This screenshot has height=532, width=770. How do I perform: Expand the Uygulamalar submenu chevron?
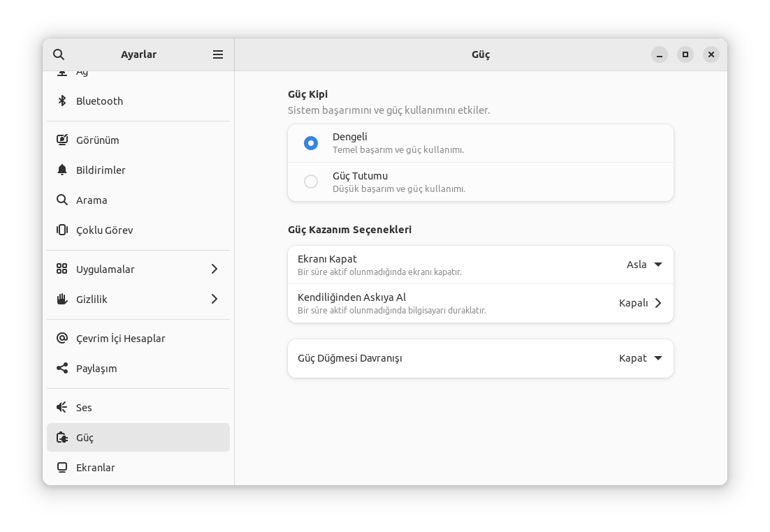pos(215,269)
